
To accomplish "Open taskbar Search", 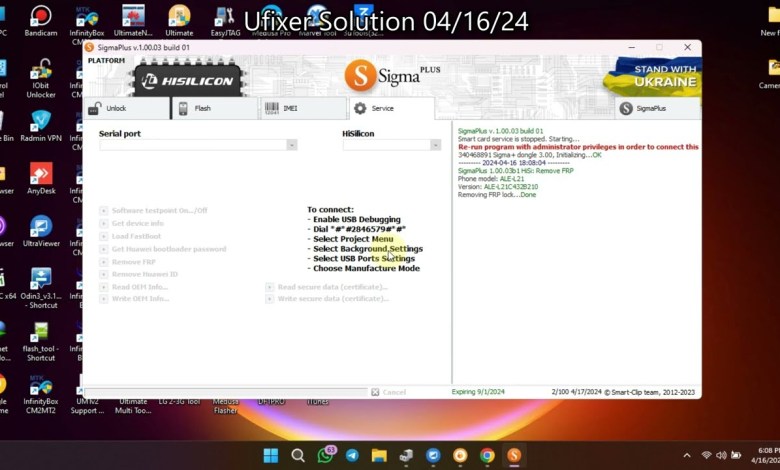I will coord(298,455).
